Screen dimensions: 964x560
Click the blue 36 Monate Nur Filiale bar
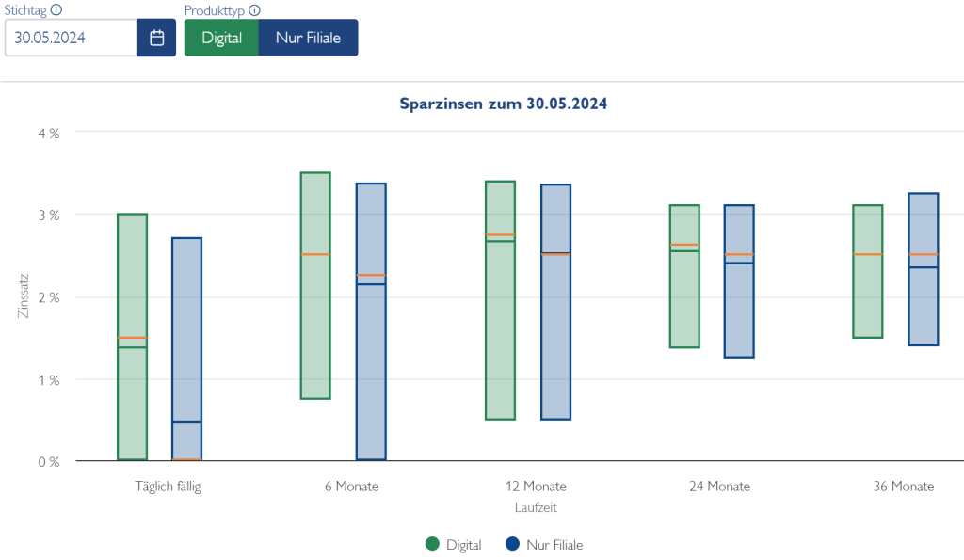[924, 301]
